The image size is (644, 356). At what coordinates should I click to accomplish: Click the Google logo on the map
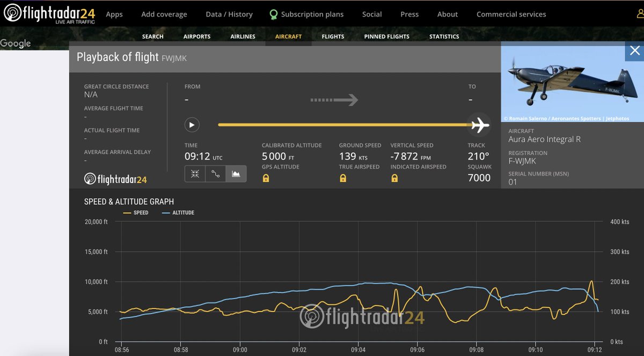[16, 43]
